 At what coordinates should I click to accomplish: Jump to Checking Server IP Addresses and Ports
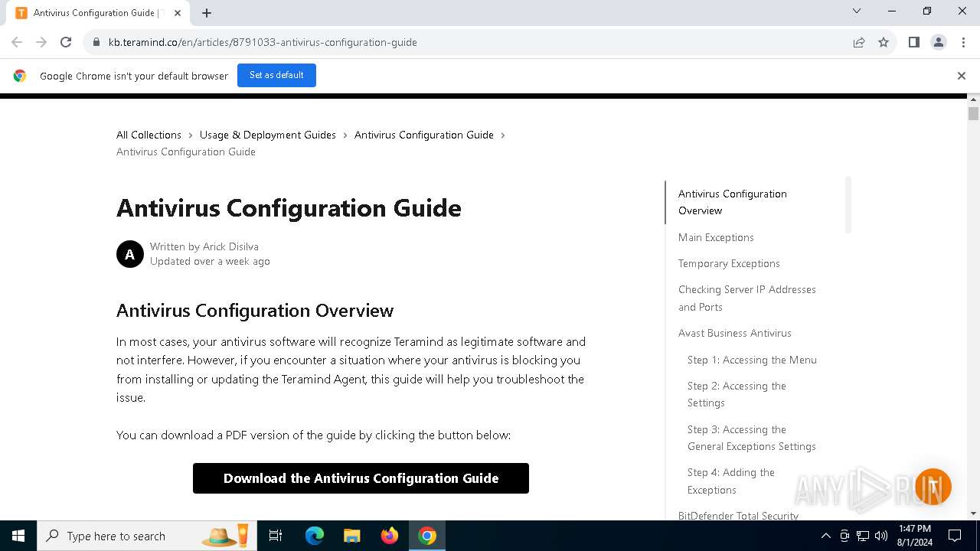click(x=747, y=298)
